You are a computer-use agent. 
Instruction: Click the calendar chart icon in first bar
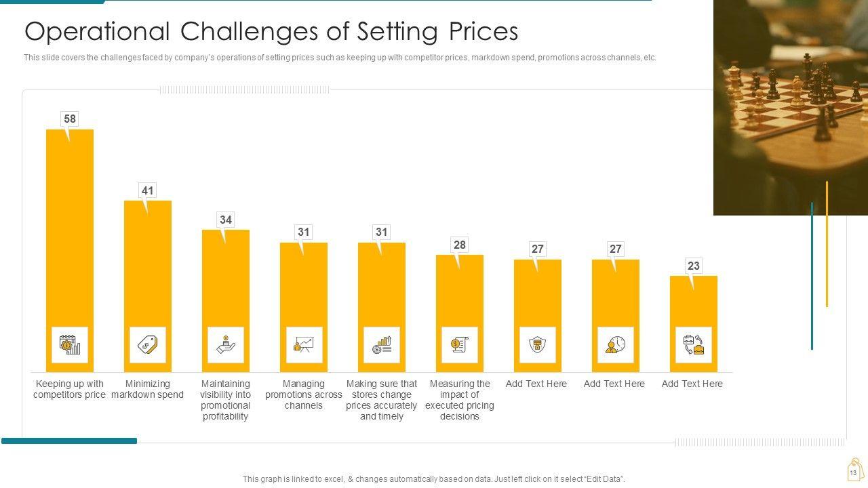(70, 345)
